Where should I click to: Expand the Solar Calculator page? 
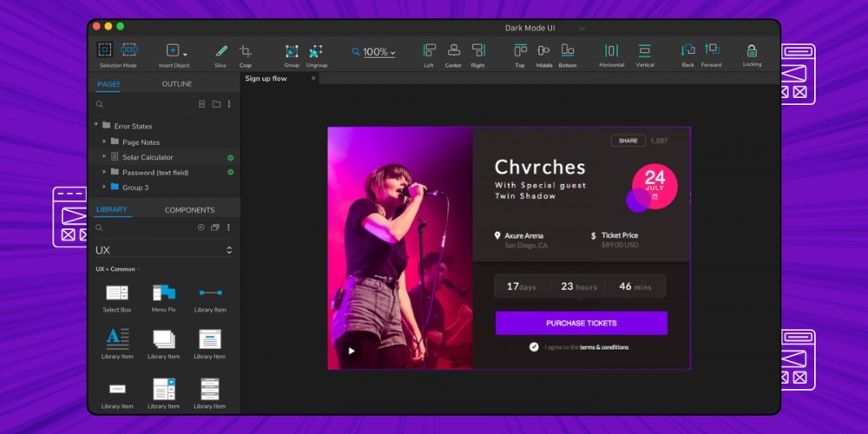tap(104, 157)
